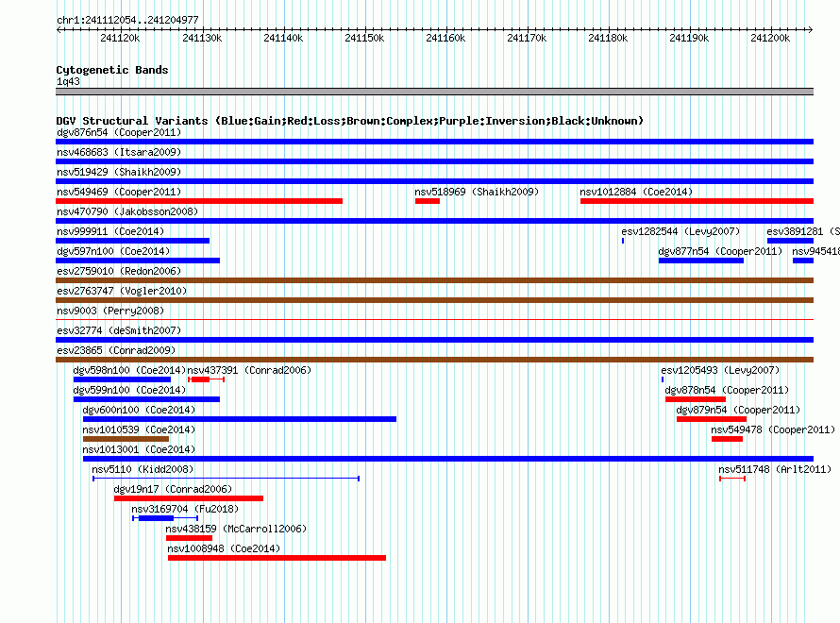Select the dgv877n54 (Cooper2011) blue bar
The image size is (840, 623).
701,261
